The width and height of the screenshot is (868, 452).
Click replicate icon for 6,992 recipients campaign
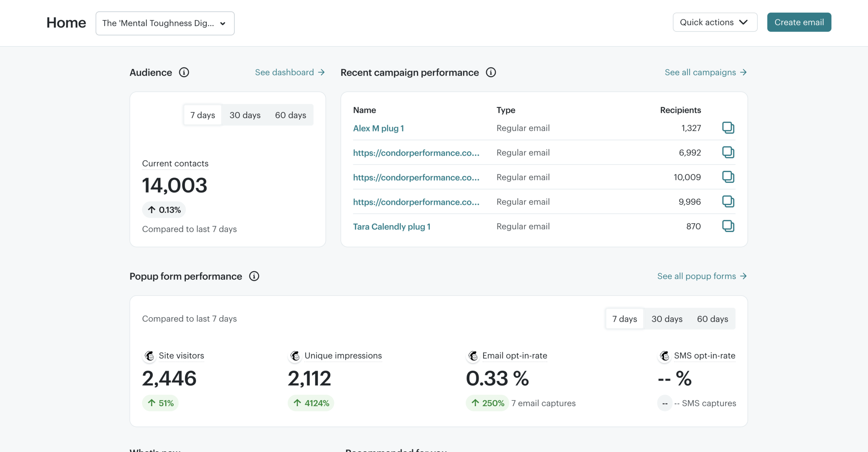pyautogui.click(x=728, y=152)
